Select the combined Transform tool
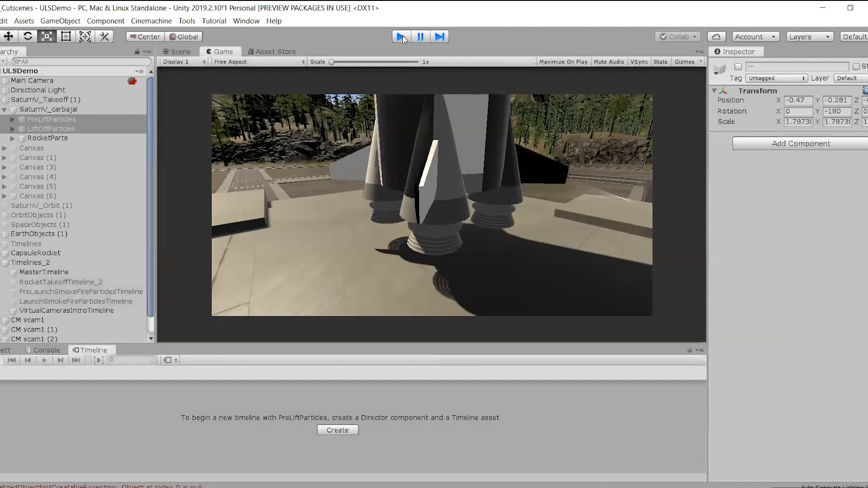Image resolution: width=868 pixels, height=488 pixels. click(85, 37)
